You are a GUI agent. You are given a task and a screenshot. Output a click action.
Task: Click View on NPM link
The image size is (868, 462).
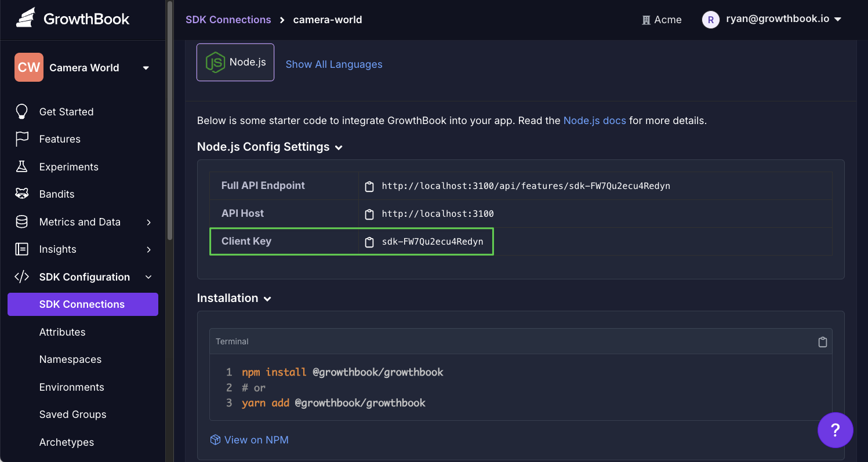pyautogui.click(x=256, y=440)
